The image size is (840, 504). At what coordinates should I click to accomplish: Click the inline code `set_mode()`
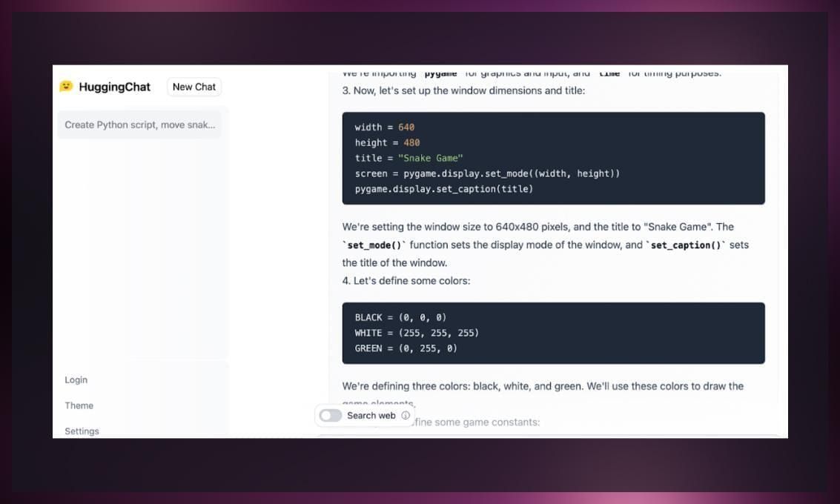(374, 245)
